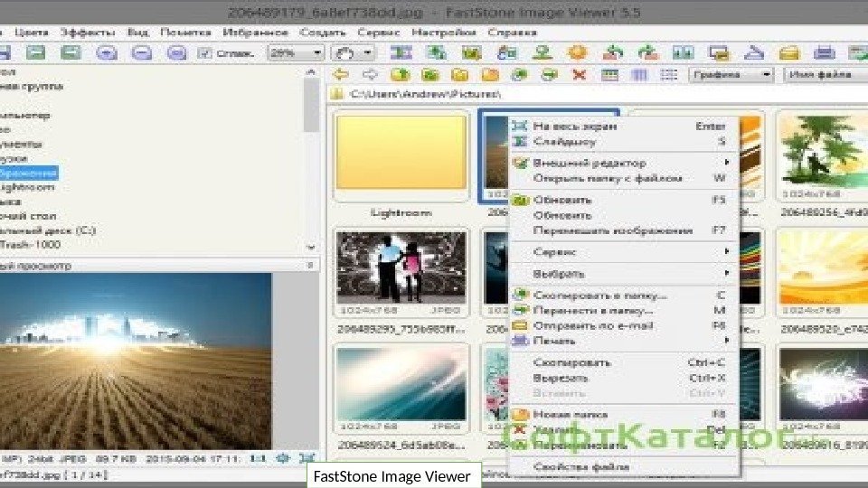The height and width of the screenshot is (488, 868).
Task: Choose Вырезать in context menu
Action: (x=623, y=379)
